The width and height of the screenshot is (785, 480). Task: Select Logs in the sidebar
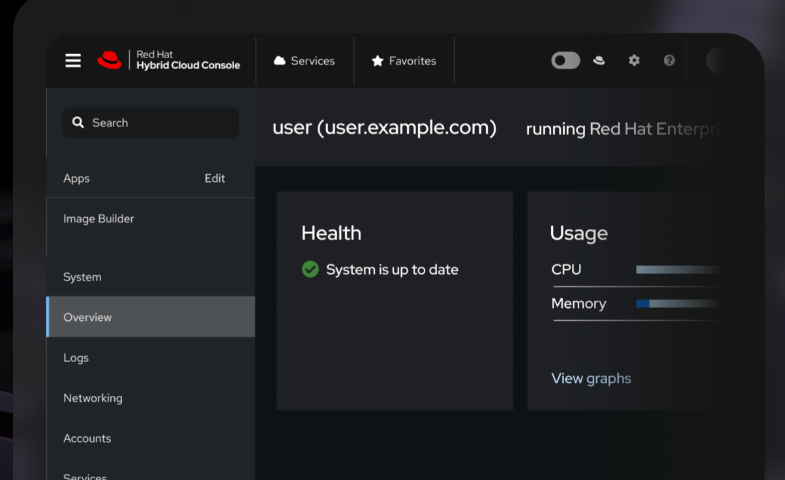pyautogui.click(x=76, y=358)
